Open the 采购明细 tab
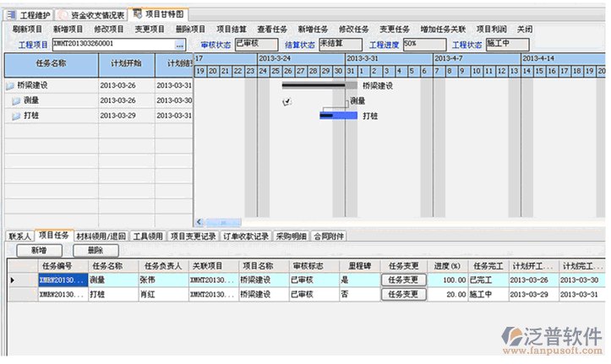This screenshot has width=611, height=364. 291,236
